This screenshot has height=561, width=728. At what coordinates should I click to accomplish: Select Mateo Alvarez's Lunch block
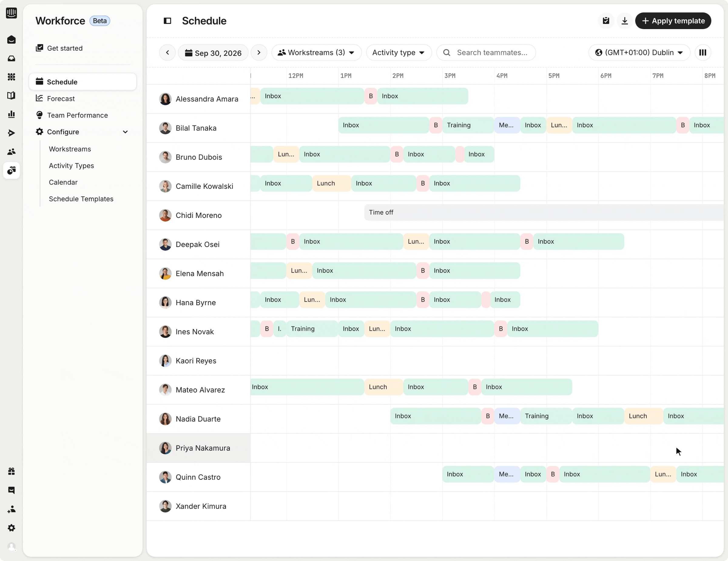tap(383, 387)
